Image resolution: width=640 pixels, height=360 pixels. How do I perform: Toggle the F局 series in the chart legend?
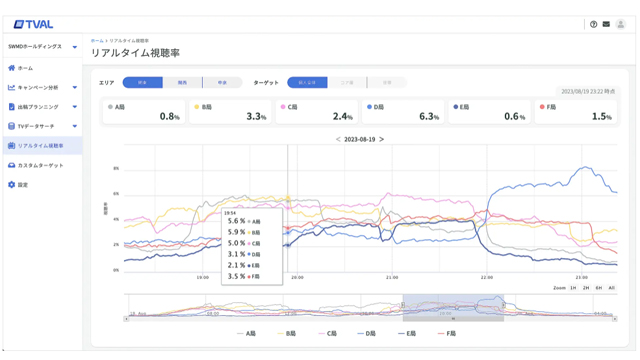tap(447, 333)
